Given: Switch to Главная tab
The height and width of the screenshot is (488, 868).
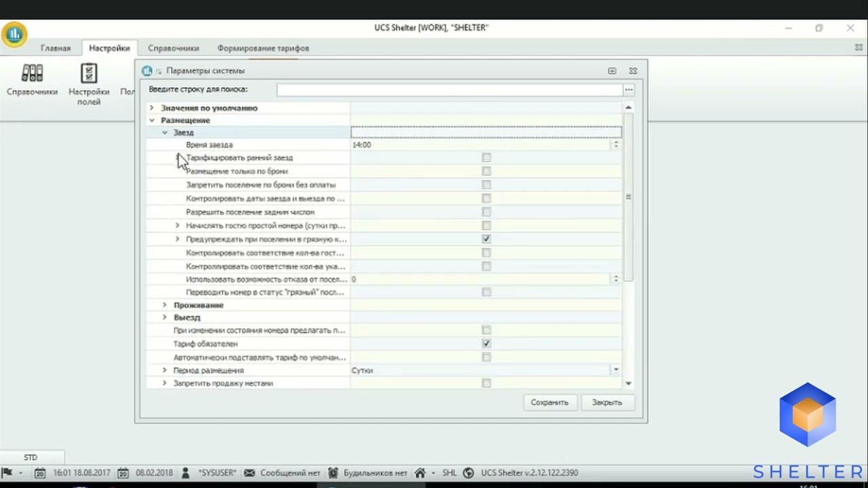Looking at the screenshot, I should click(56, 48).
